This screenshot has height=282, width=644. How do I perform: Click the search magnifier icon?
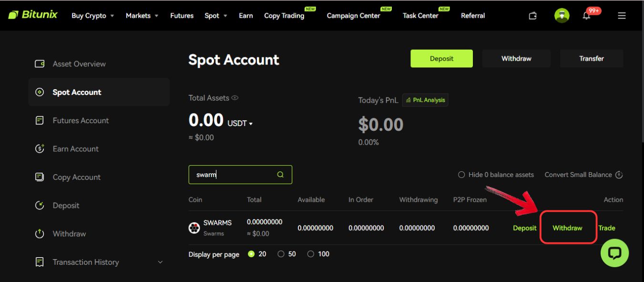tap(280, 175)
